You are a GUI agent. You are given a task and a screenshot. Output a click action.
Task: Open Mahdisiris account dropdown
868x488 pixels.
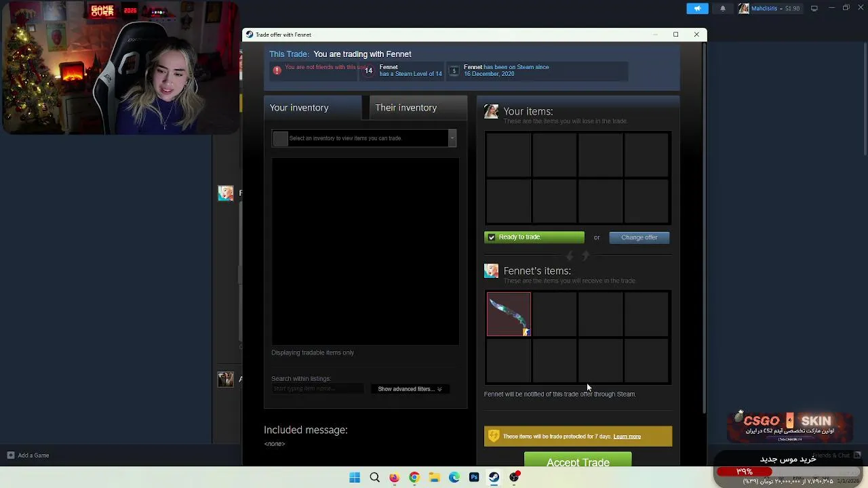[769, 8]
